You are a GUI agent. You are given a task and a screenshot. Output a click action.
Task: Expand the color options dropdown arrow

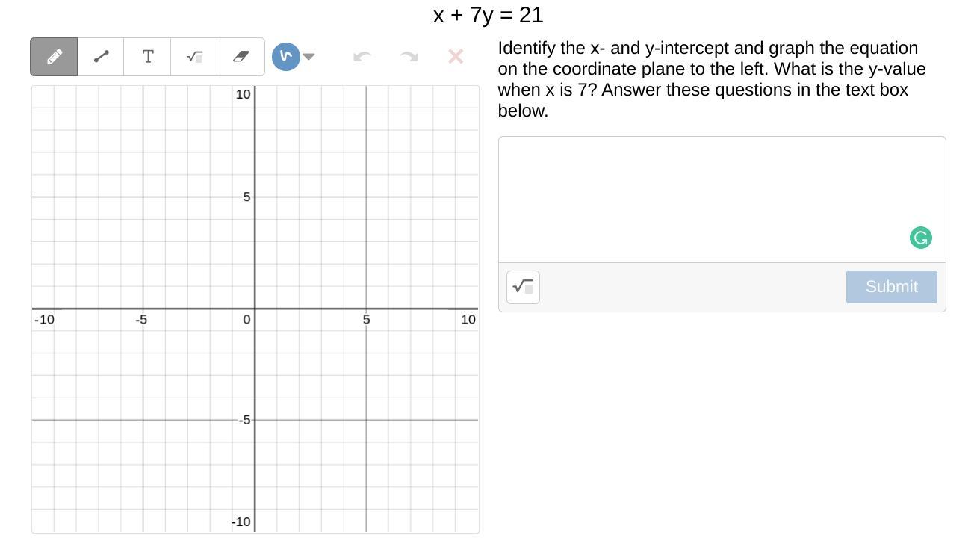coord(308,57)
